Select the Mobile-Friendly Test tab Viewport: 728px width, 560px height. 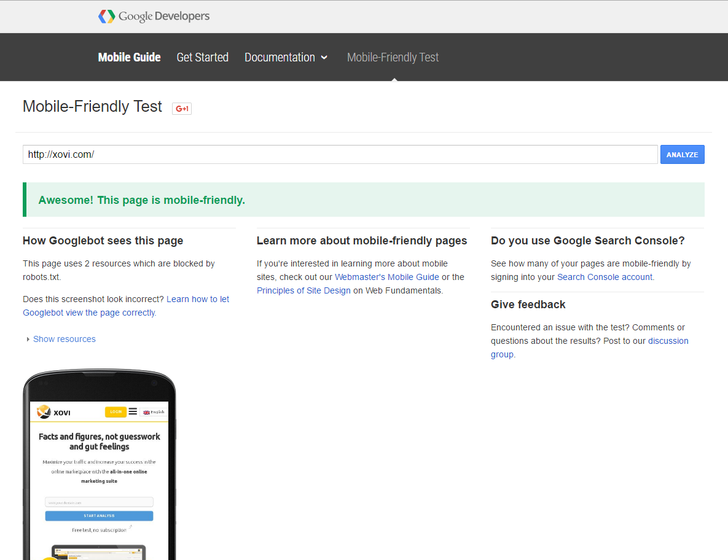[x=393, y=57]
